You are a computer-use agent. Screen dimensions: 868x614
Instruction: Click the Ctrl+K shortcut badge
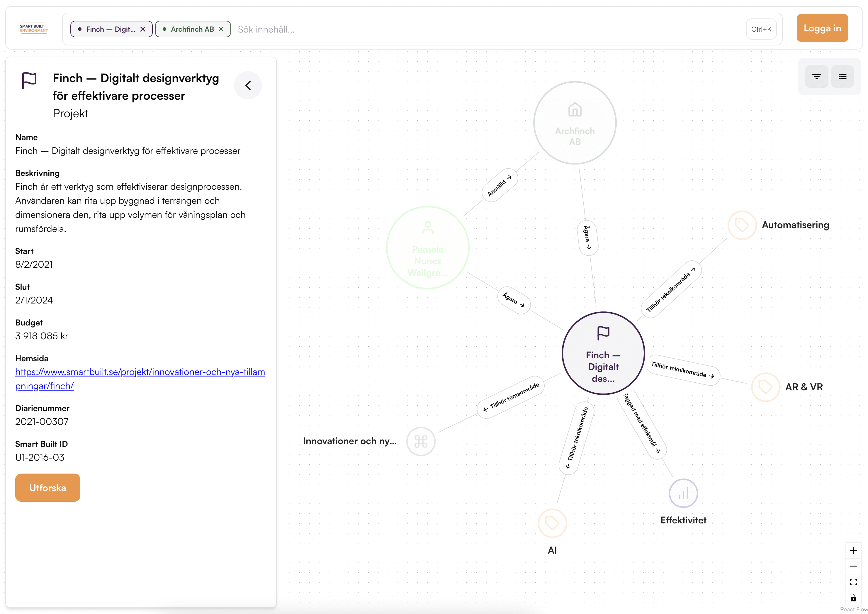click(761, 29)
